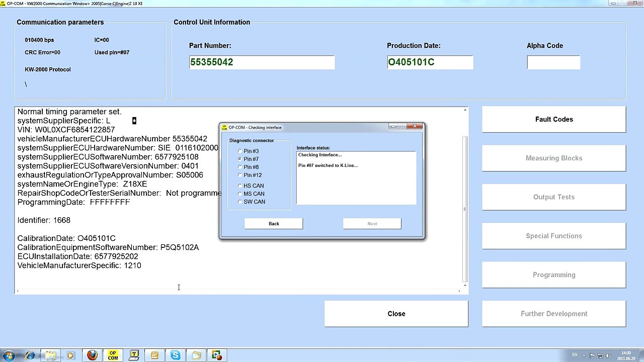Launch Internet Explorer from the taskbar
This screenshot has height=362, width=644.
click(x=30, y=355)
